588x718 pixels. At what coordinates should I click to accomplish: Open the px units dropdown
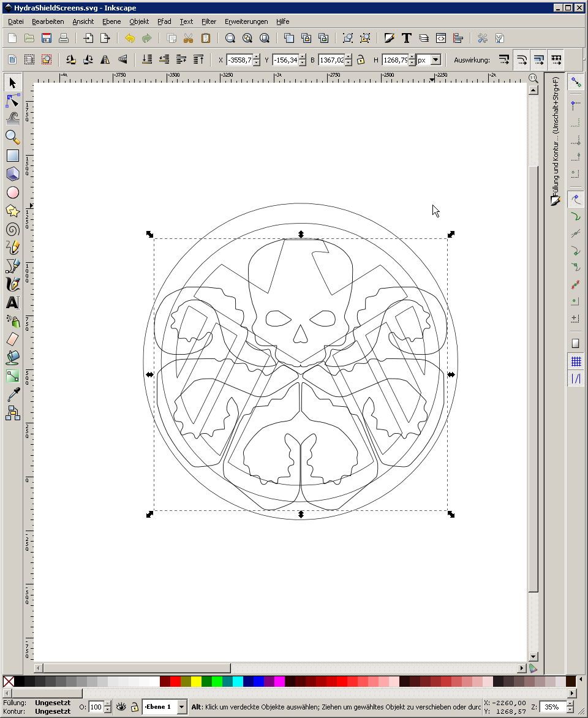pos(436,60)
